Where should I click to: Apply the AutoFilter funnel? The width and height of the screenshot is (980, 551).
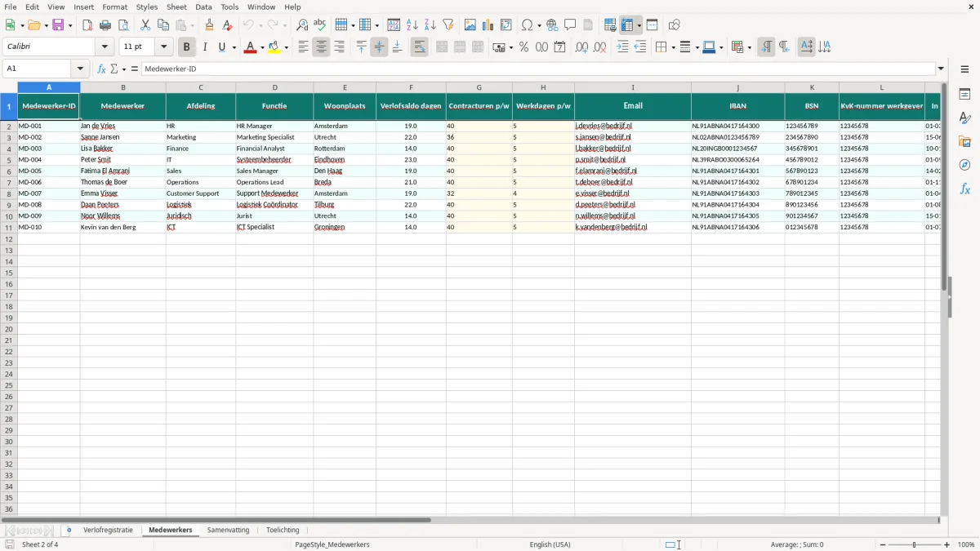pyautogui.click(x=448, y=25)
